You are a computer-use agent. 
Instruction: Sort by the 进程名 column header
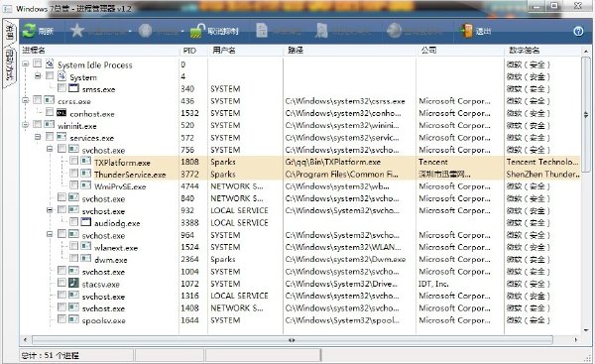click(100, 51)
